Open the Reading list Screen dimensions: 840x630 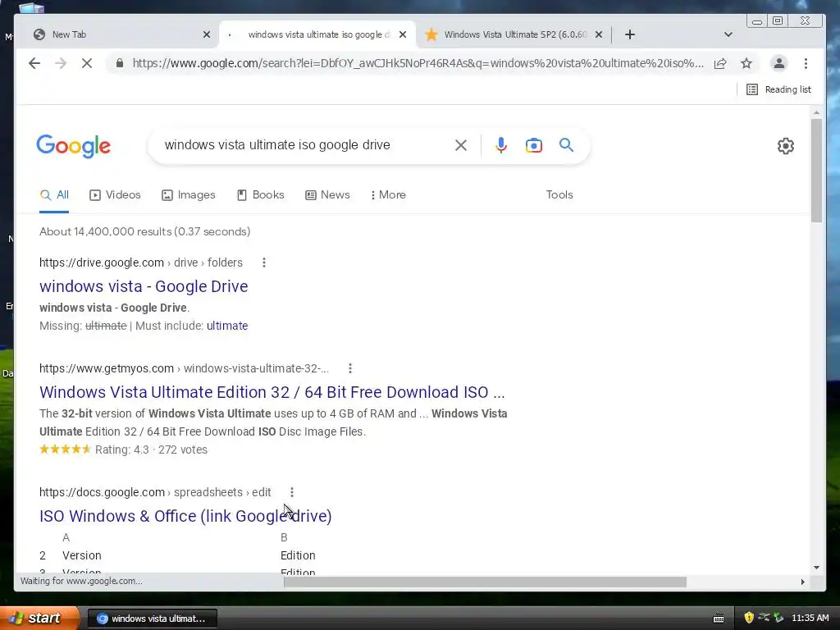(778, 89)
